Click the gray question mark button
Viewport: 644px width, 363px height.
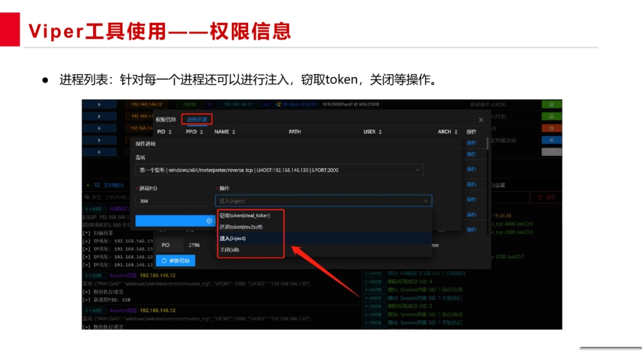click(x=551, y=152)
